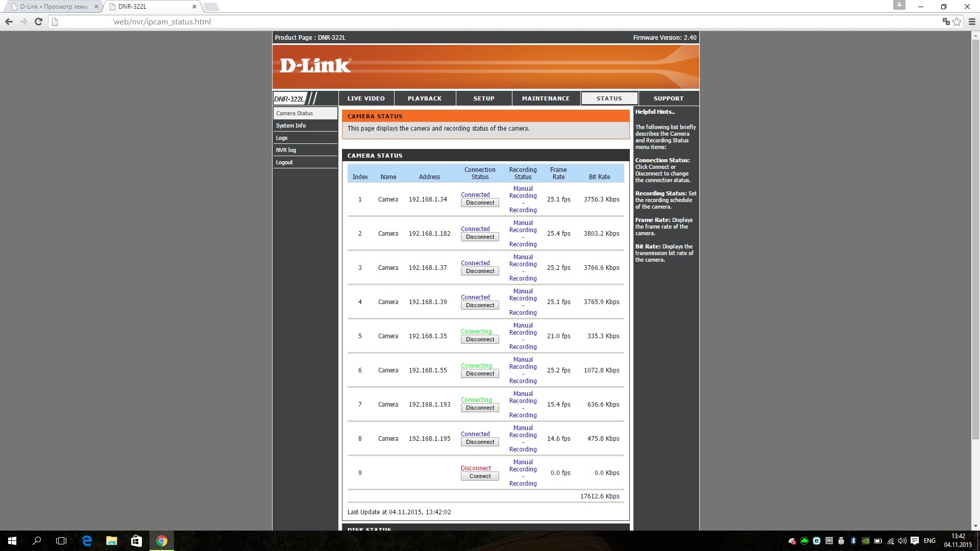Open NVR log from the sidebar
Image resolution: width=980 pixels, height=551 pixels.
(x=286, y=150)
